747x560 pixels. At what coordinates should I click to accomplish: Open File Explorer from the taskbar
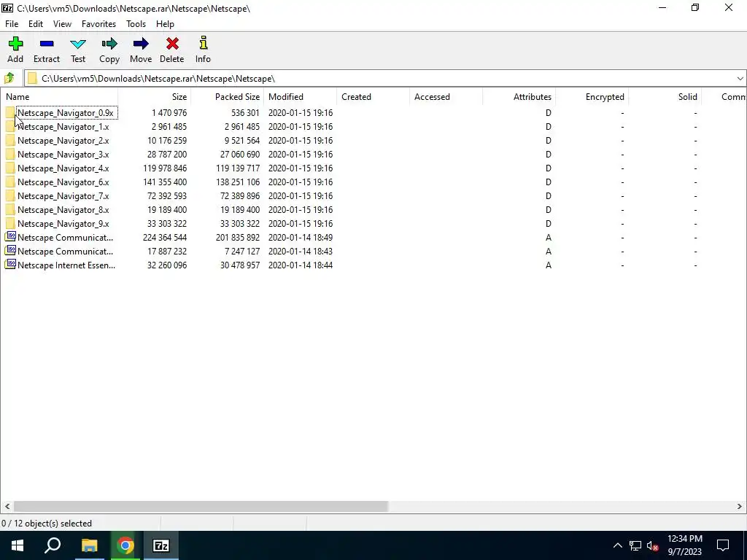click(x=89, y=545)
